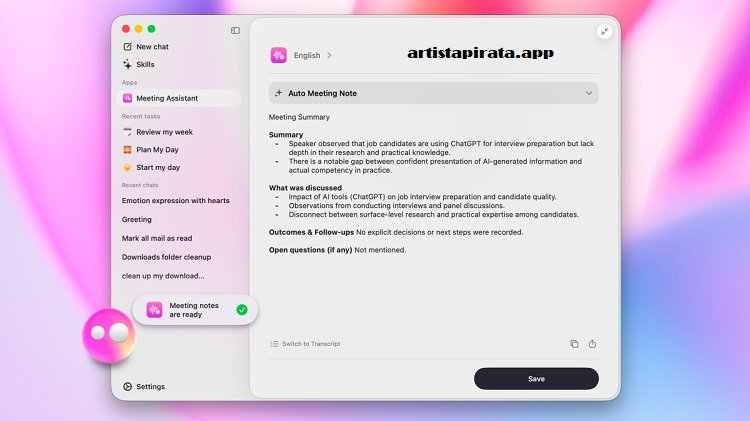Open Settings
This screenshot has width=750, height=421.
[x=150, y=387]
